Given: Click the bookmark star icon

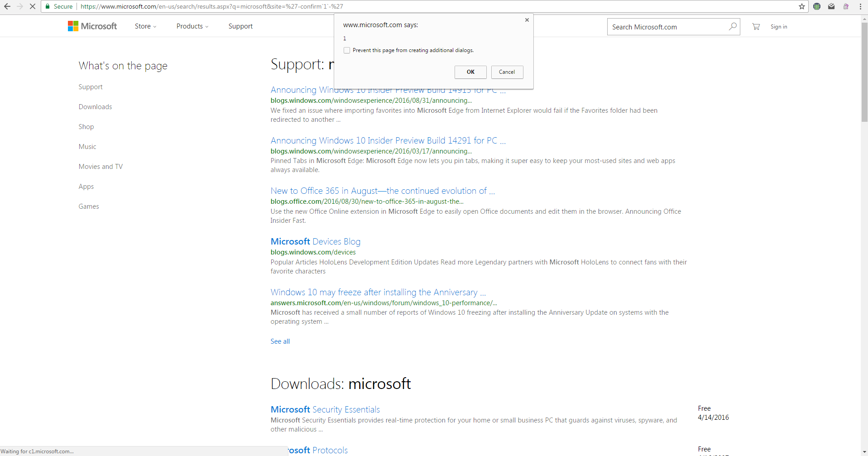Looking at the screenshot, I should click(x=802, y=6).
